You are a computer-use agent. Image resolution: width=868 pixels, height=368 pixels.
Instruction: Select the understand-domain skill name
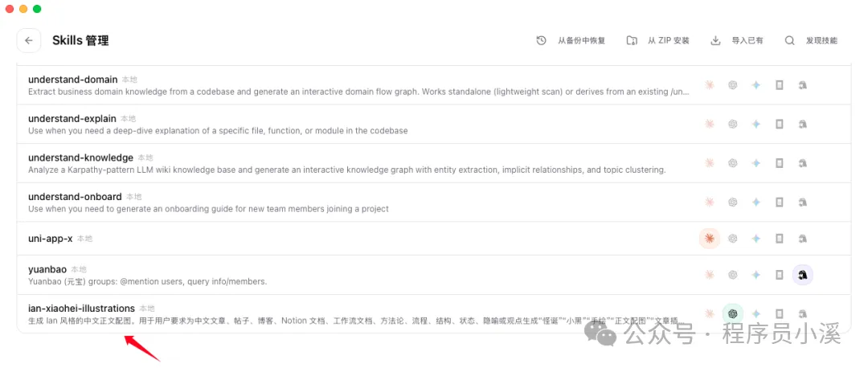[73, 79]
